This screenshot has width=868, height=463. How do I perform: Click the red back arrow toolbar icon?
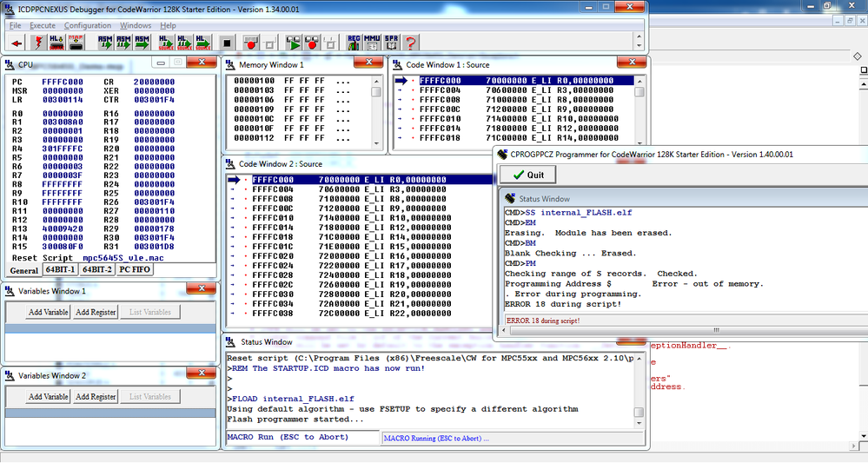[17, 43]
